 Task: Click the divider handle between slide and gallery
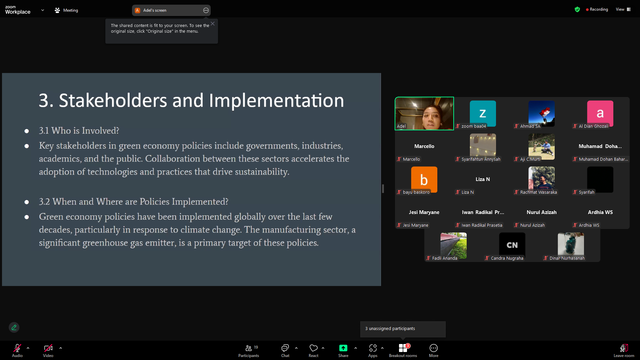coord(383,188)
